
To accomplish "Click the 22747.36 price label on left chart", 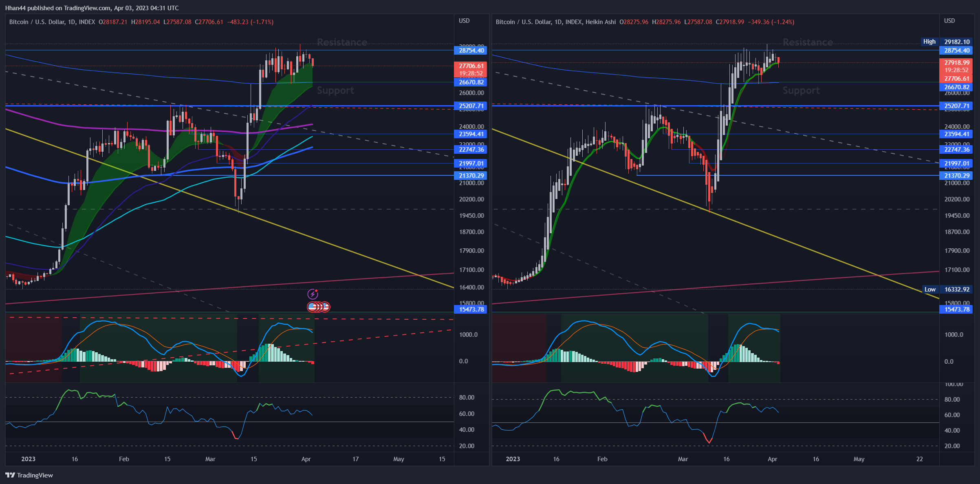I will pyautogui.click(x=471, y=150).
